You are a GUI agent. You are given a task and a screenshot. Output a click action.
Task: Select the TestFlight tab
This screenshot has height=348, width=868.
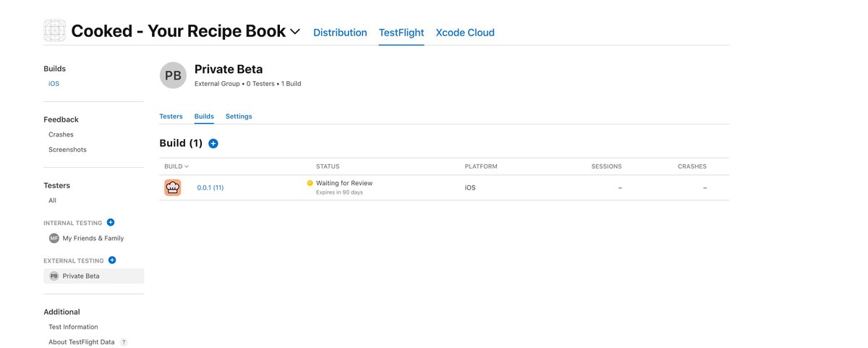[401, 33]
